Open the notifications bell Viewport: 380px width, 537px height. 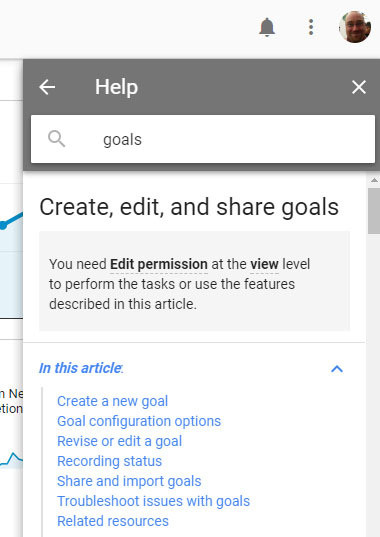coord(267,27)
